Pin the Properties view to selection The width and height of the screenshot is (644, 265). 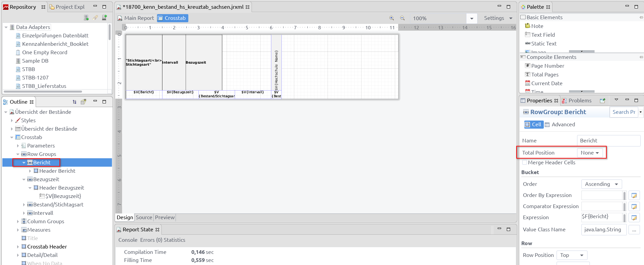(x=602, y=101)
